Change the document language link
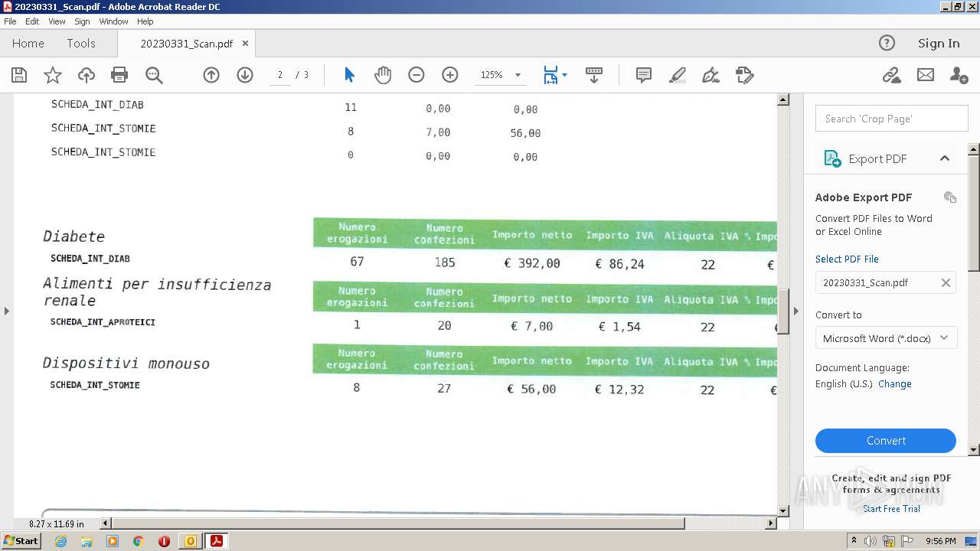Screen dimensions: 980x551 tap(895, 384)
